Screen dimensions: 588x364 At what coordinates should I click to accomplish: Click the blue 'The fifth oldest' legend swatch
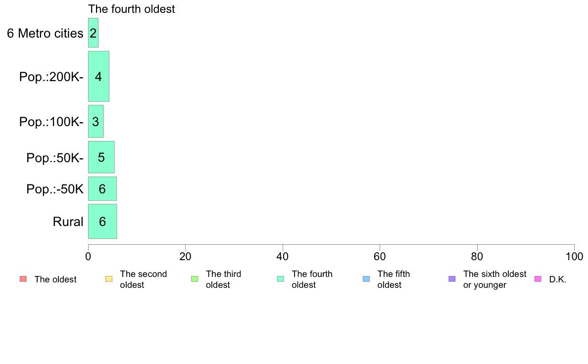tap(366, 279)
